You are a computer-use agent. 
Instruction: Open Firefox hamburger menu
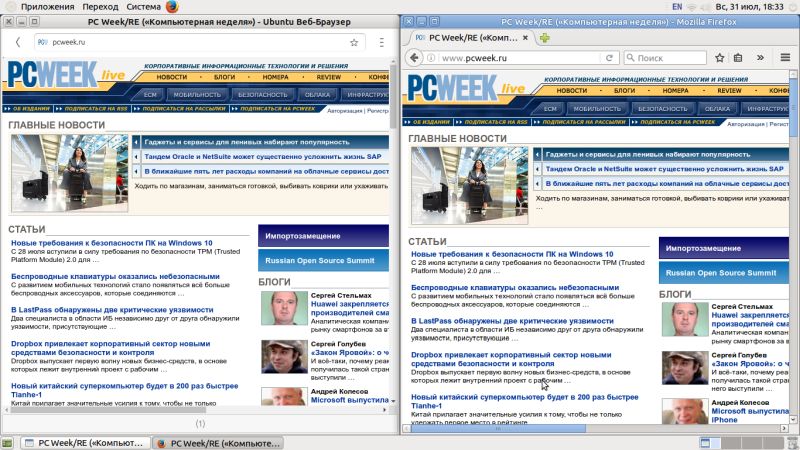785,58
